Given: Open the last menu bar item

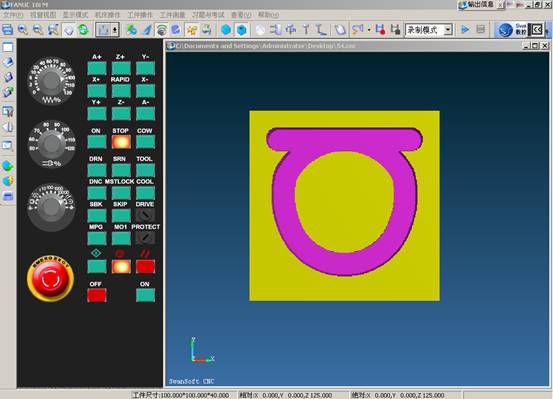Looking at the screenshot, I should point(268,15).
